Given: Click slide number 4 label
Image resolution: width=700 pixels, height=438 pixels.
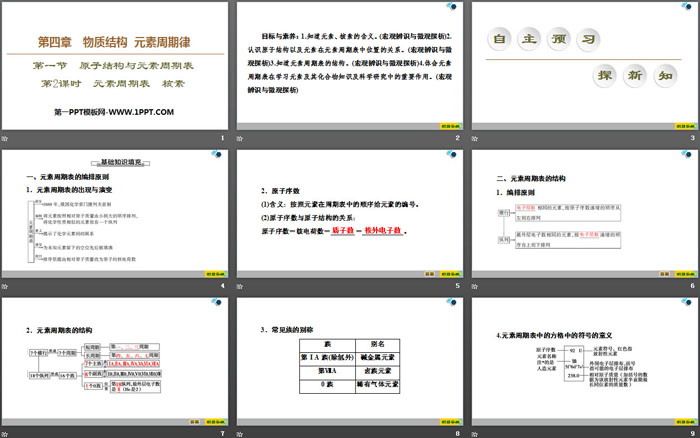Looking at the screenshot, I should 222,286.
